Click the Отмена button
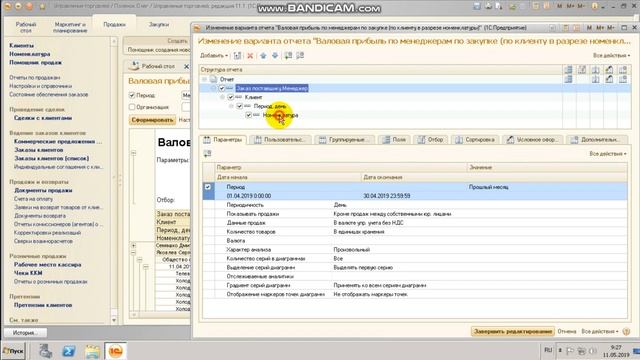The width and height of the screenshot is (640, 360). pos(567,331)
